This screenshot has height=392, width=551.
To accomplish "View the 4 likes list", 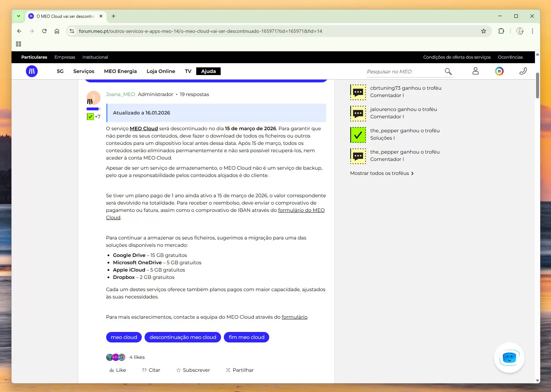I will 137,357.
